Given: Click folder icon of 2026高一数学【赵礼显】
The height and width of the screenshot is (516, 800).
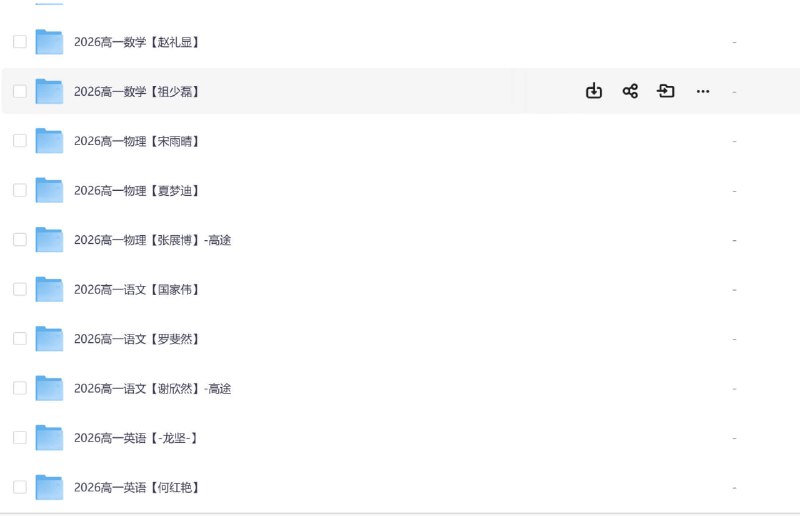Looking at the screenshot, I should (x=49, y=42).
